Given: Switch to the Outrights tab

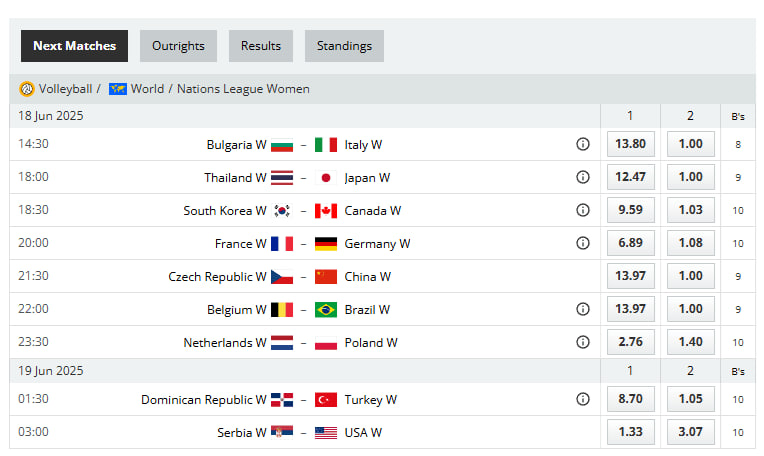Looking at the screenshot, I should pos(178,46).
